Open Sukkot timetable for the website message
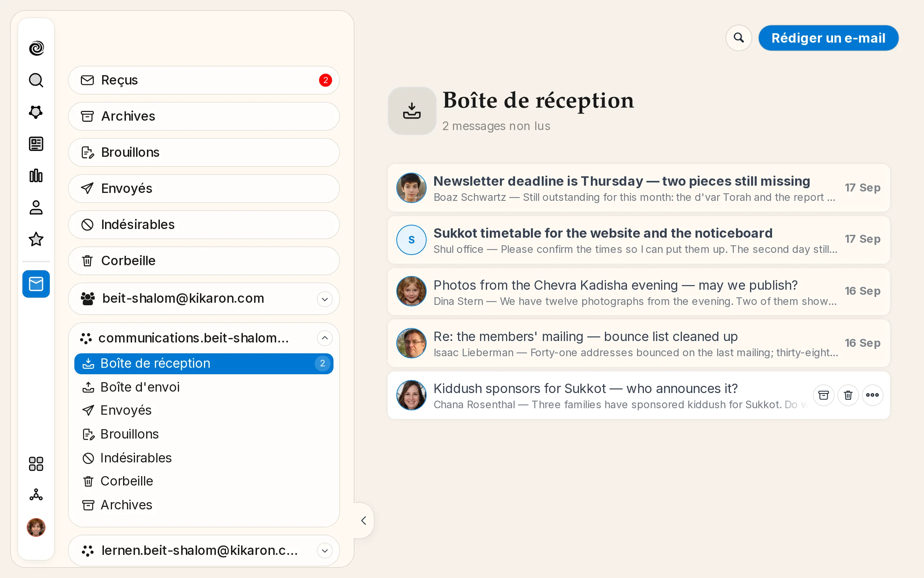Image resolution: width=924 pixels, height=578 pixels. coord(638,240)
